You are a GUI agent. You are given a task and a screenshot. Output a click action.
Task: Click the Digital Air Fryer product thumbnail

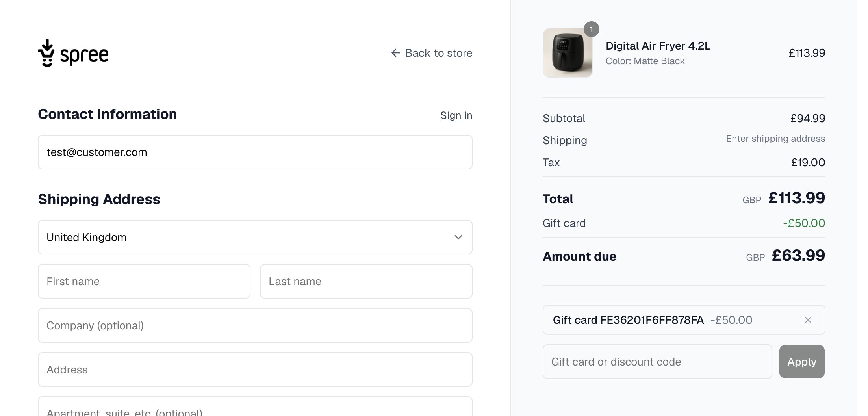click(568, 53)
